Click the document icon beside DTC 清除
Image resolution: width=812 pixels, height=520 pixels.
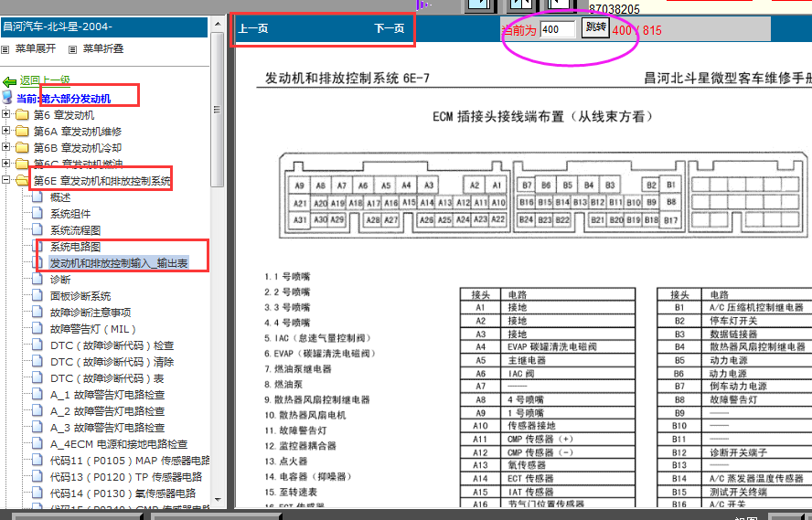(37, 362)
